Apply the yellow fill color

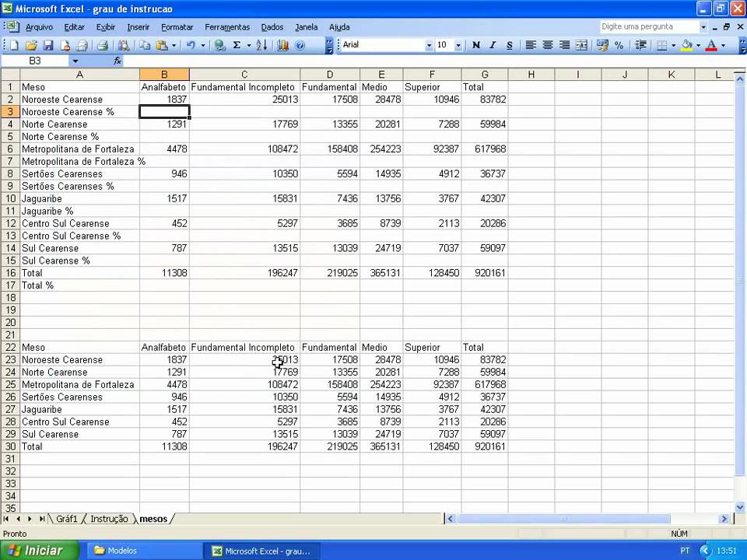(x=686, y=45)
